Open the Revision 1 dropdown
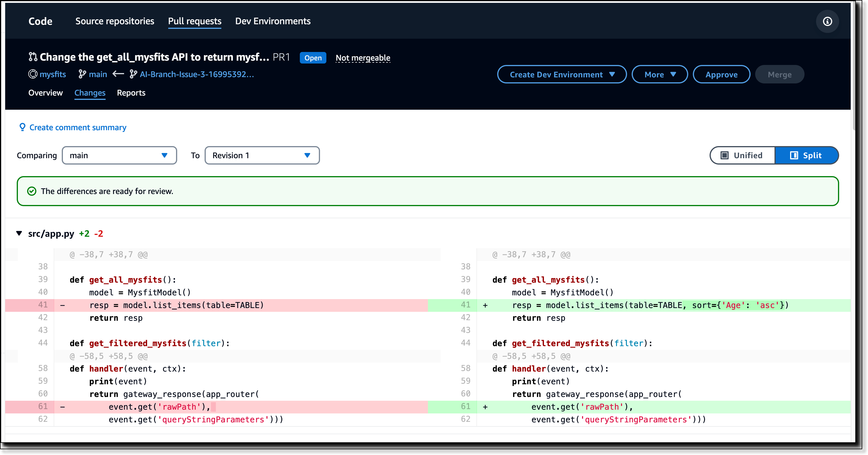 point(262,155)
